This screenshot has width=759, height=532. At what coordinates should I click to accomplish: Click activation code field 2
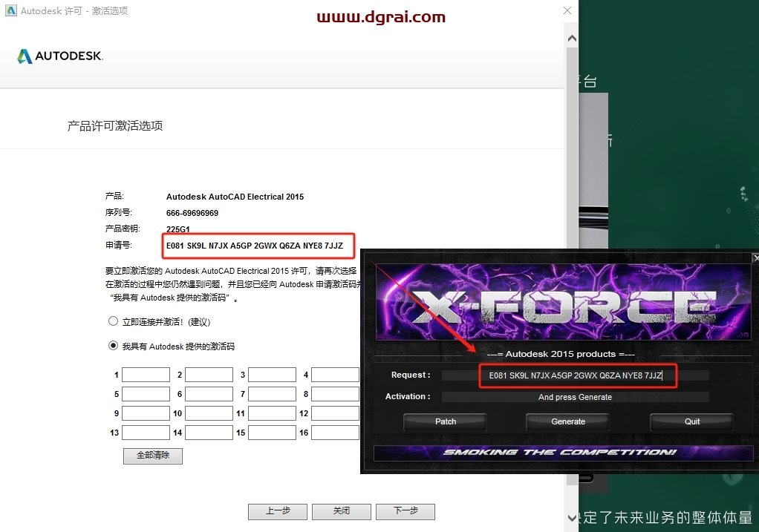(209, 375)
